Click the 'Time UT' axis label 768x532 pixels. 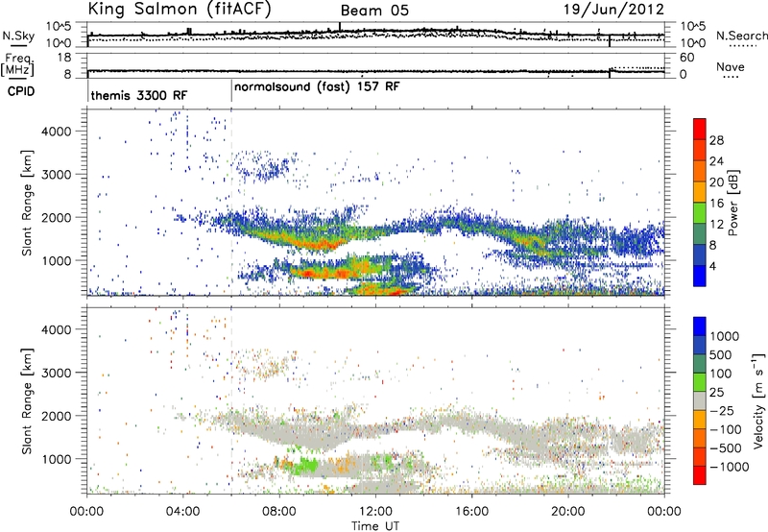click(x=375, y=526)
